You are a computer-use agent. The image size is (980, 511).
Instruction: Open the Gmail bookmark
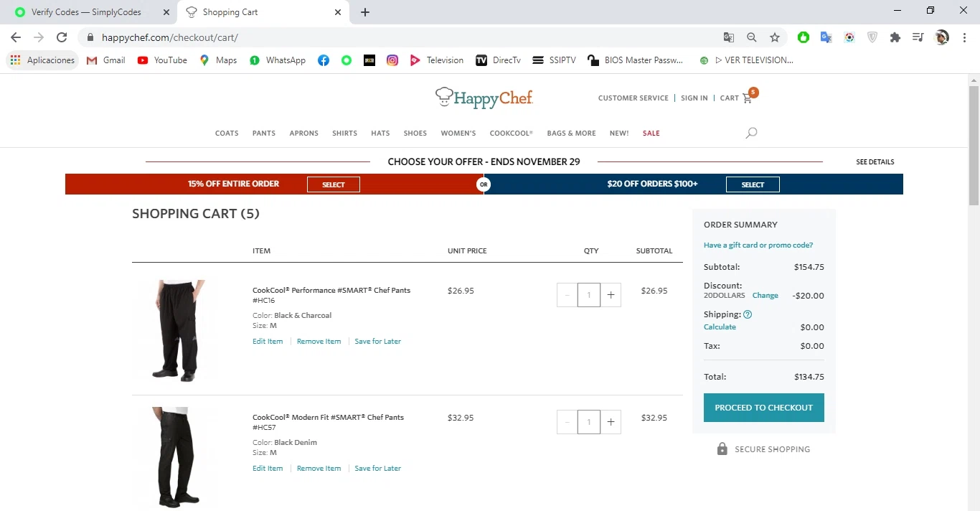(105, 60)
